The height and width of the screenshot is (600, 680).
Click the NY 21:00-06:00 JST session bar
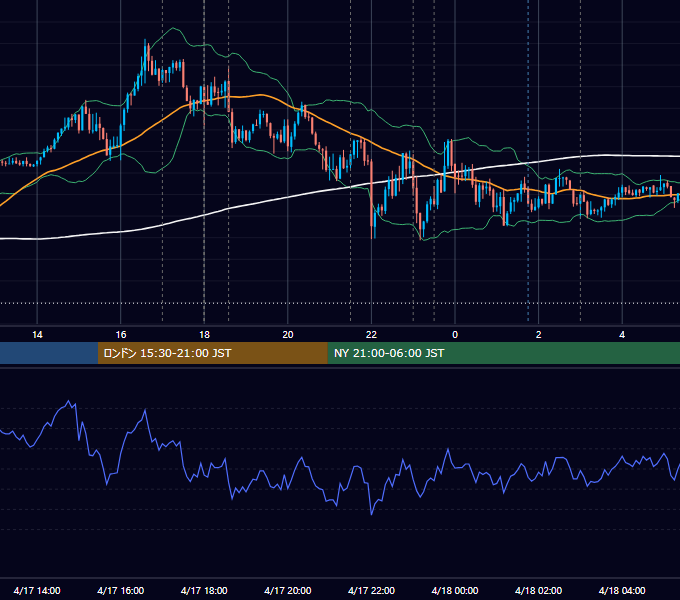503,353
